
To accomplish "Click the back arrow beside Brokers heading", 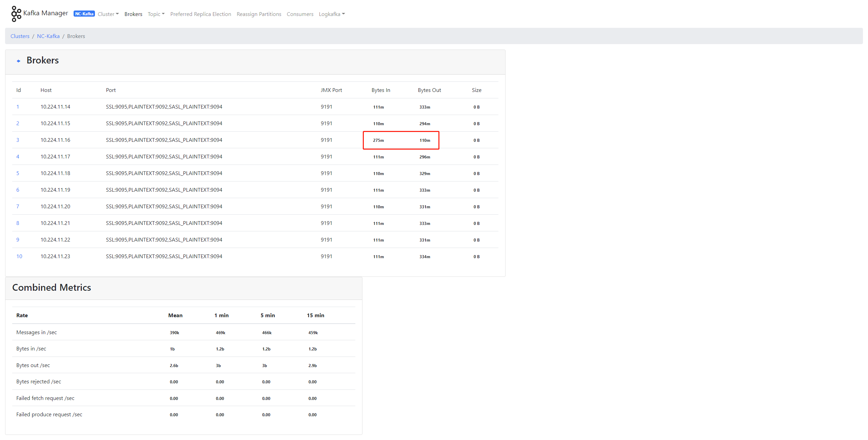I will click(x=19, y=61).
